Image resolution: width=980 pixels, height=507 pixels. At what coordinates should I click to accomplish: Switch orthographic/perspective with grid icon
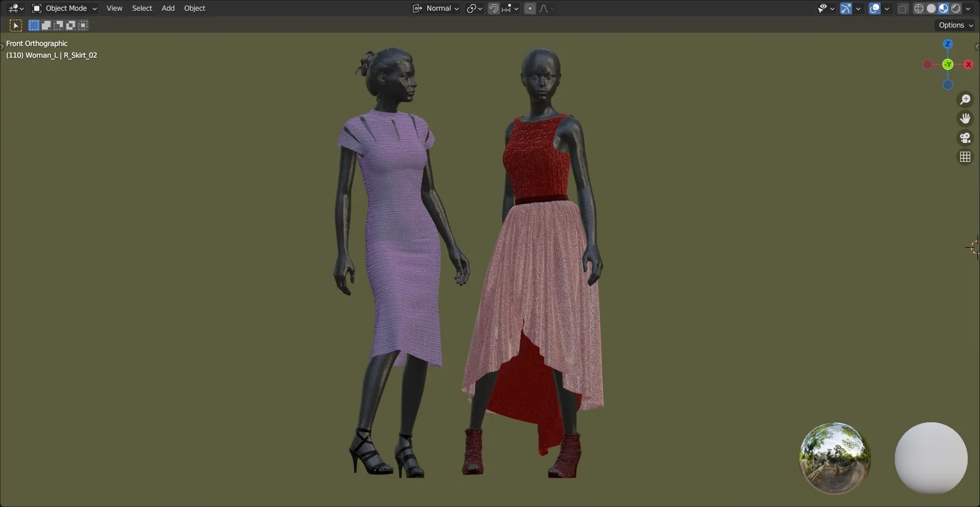(965, 157)
